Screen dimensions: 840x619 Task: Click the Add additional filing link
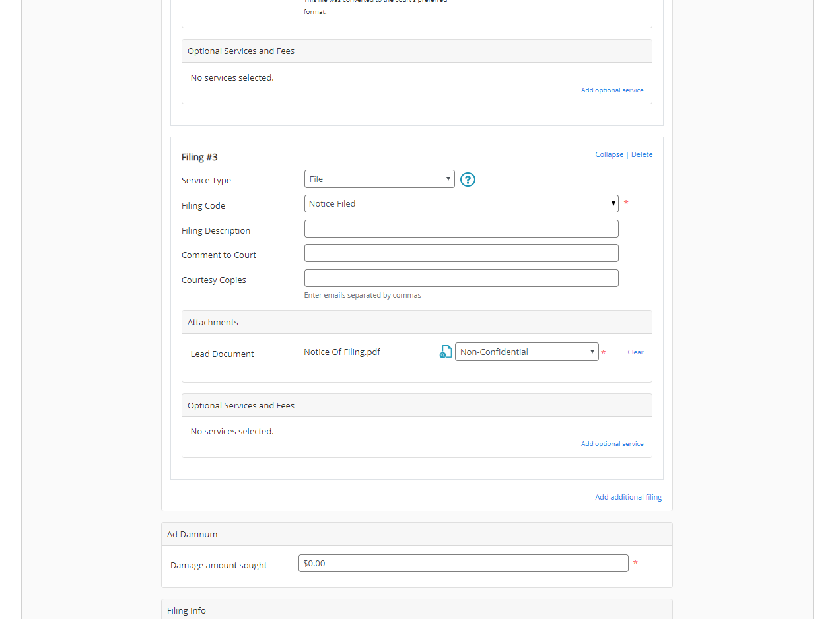point(628,497)
